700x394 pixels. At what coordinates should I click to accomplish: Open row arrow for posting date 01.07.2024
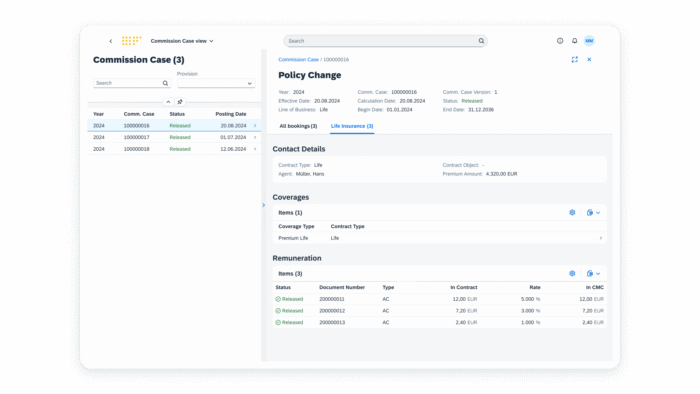255,137
